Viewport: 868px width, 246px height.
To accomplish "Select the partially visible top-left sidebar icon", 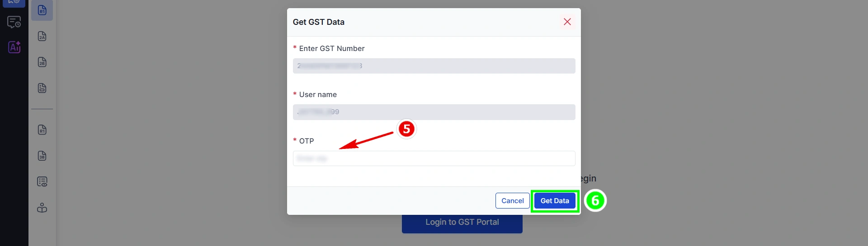I will 14,3.
